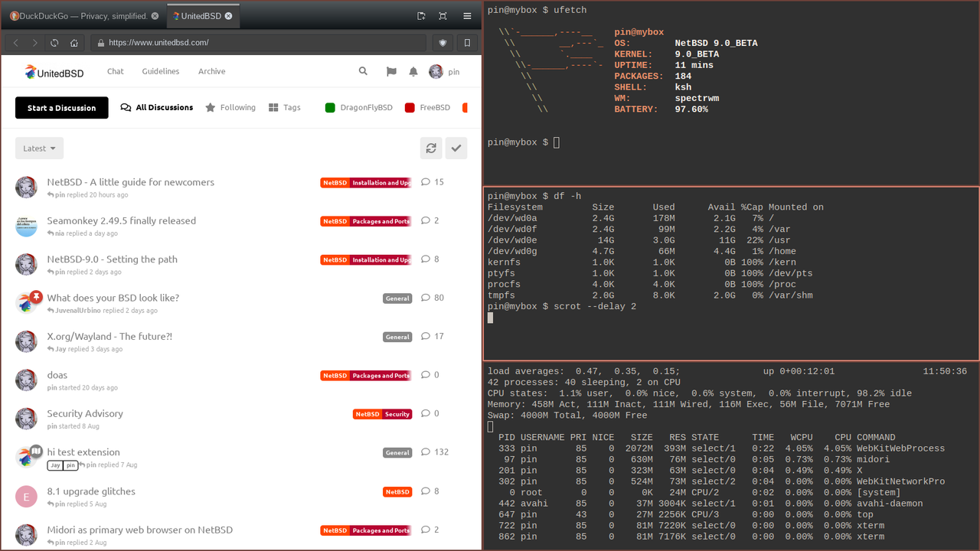Toggle fullscreen view icon
This screenshot has width=980, height=551.
[x=443, y=15]
